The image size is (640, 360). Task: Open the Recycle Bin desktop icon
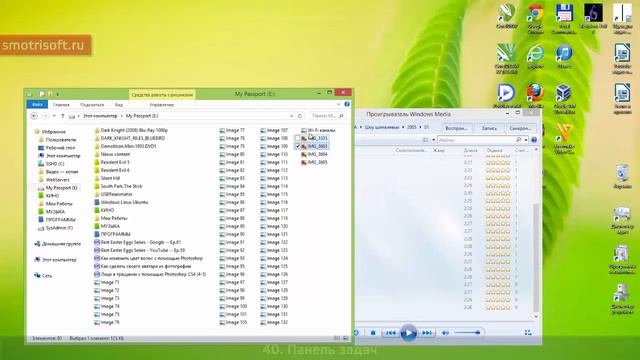(x=622, y=176)
